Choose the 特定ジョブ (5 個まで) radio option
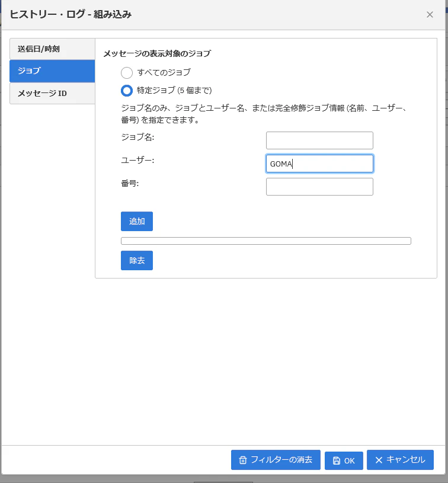The height and width of the screenshot is (483, 448). tap(127, 91)
